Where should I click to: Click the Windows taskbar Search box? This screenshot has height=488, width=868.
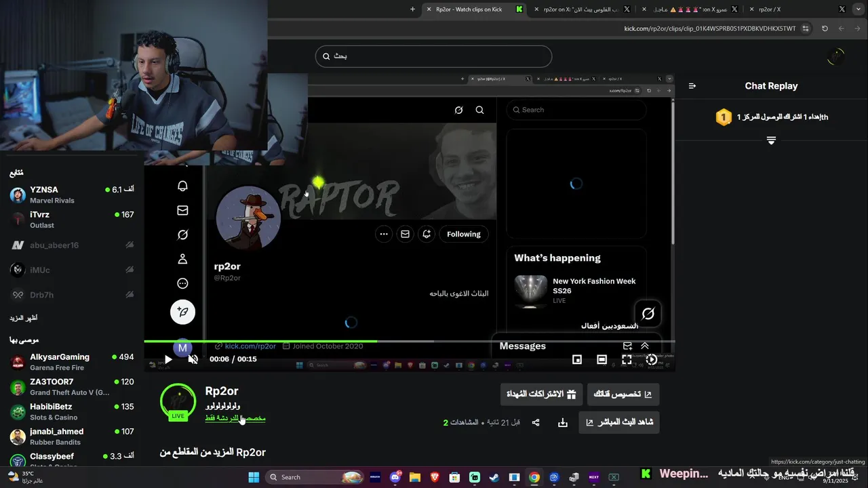[315, 477]
